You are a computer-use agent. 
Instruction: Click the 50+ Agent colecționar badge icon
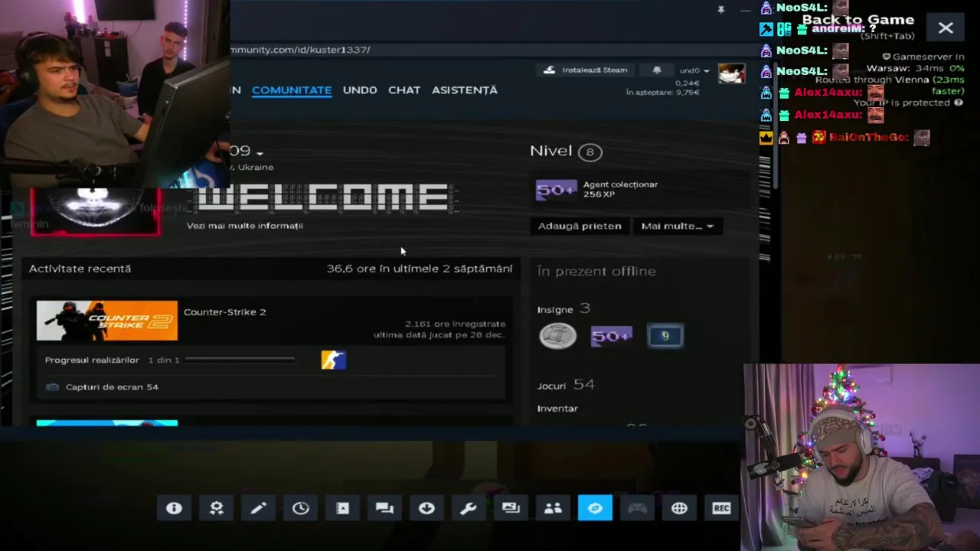(556, 189)
